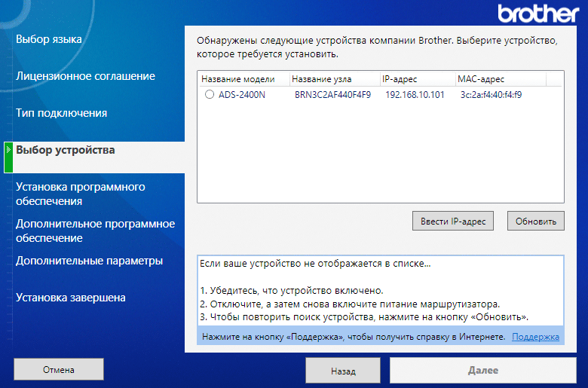Select the "Установка завершена" step
Image resolution: width=588 pixels, height=388 pixels.
[x=71, y=298]
